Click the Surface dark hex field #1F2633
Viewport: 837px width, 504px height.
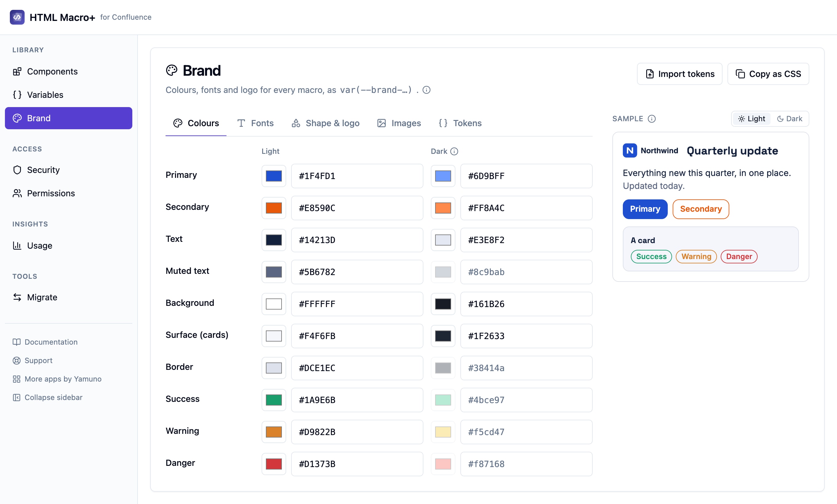[x=526, y=336]
